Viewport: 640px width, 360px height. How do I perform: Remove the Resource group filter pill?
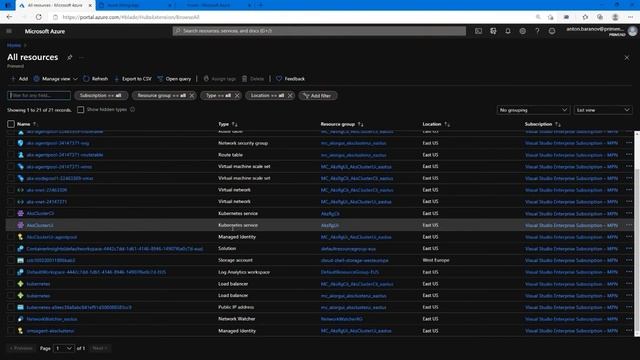tap(192, 96)
